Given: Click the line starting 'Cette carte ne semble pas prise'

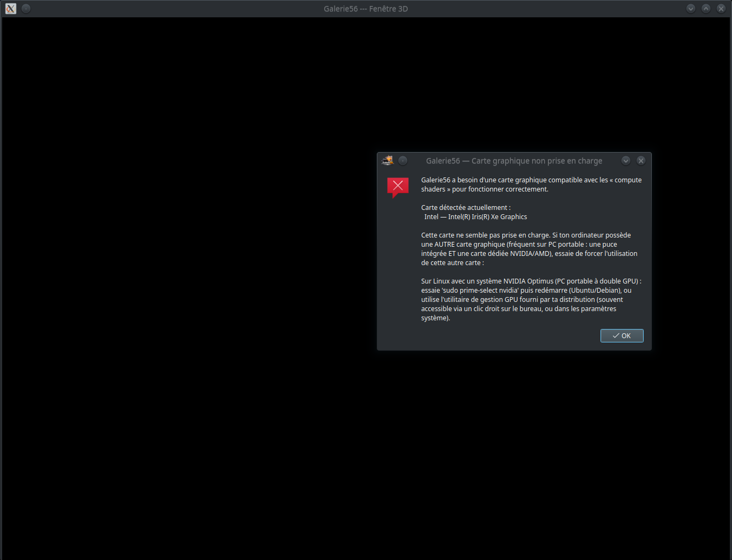Looking at the screenshot, I should [x=526, y=235].
